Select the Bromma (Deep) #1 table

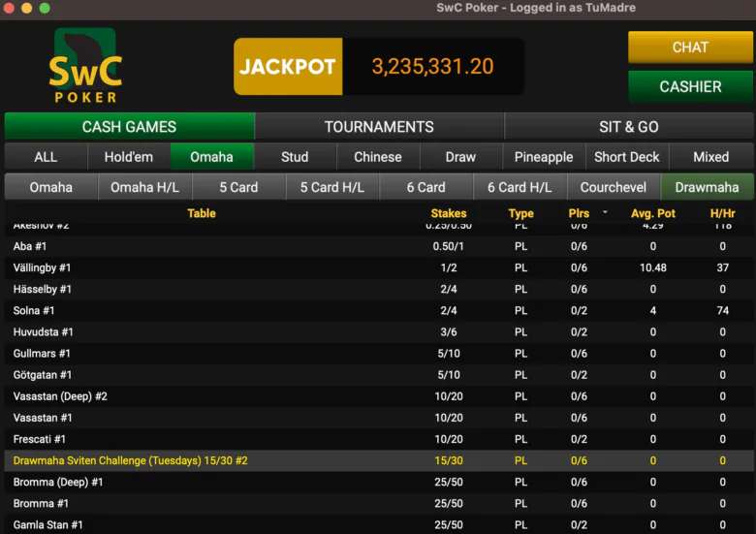point(379,482)
